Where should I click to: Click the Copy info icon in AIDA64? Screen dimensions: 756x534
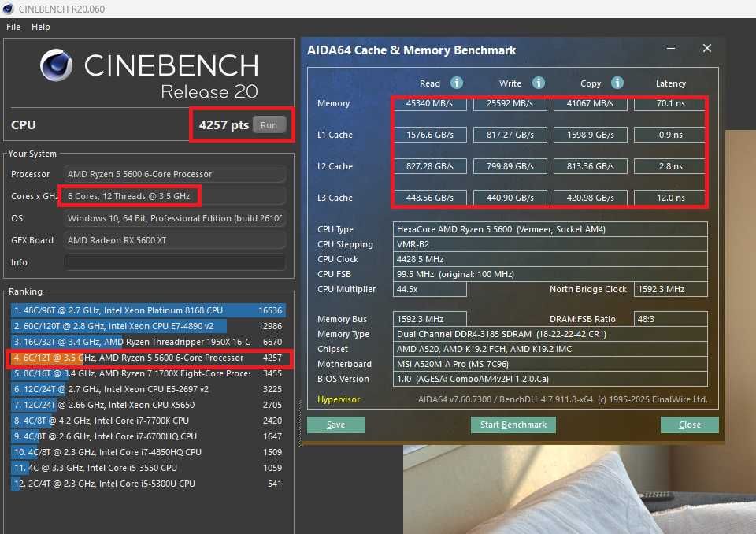[617, 83]
